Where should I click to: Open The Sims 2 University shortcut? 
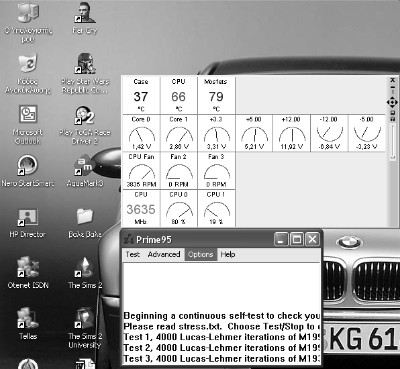(x=85, y=328)
